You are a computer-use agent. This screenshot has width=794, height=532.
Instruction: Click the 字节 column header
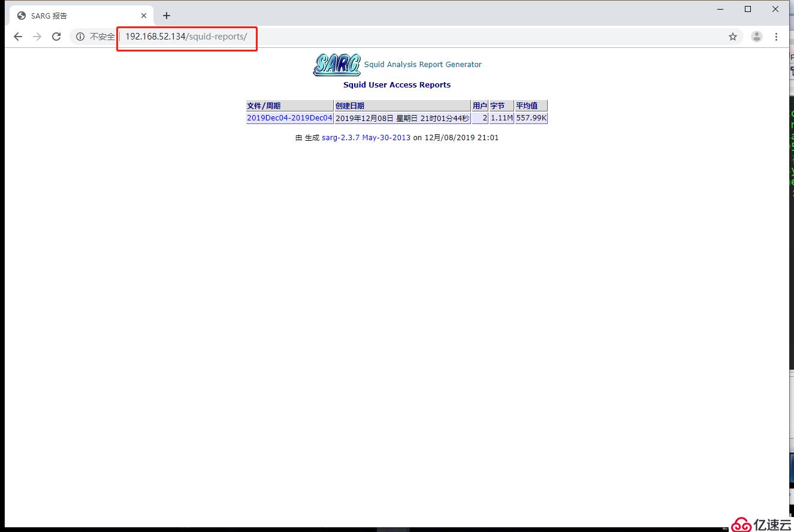click(x=502, y=105)
